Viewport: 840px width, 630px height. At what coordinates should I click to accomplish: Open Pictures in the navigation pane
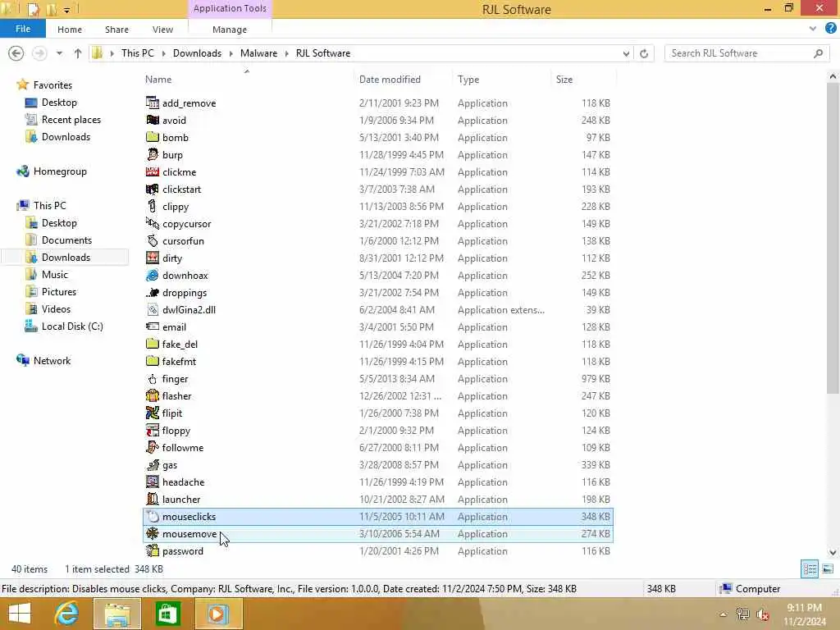59,291
